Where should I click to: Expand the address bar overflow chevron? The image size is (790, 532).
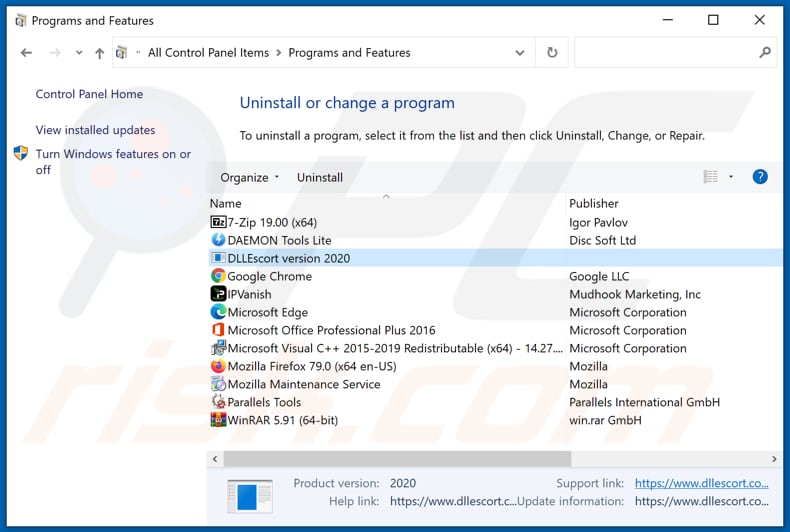coord(138,52)
